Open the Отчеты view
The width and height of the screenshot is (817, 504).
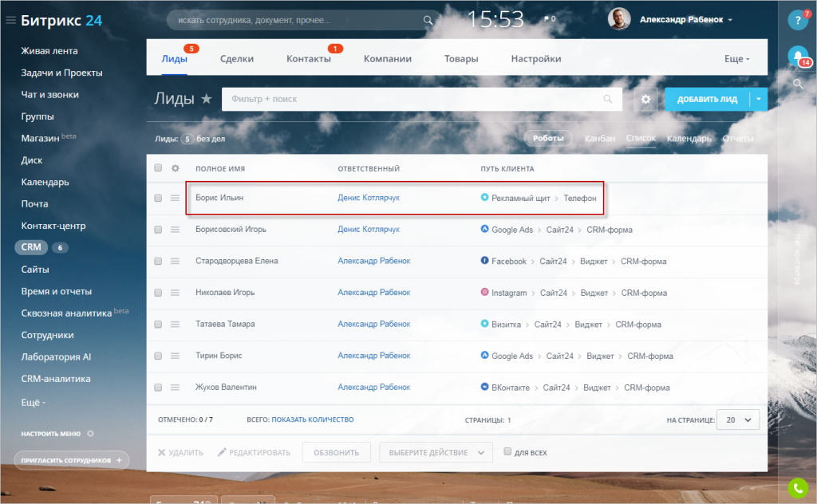[738, 139]
